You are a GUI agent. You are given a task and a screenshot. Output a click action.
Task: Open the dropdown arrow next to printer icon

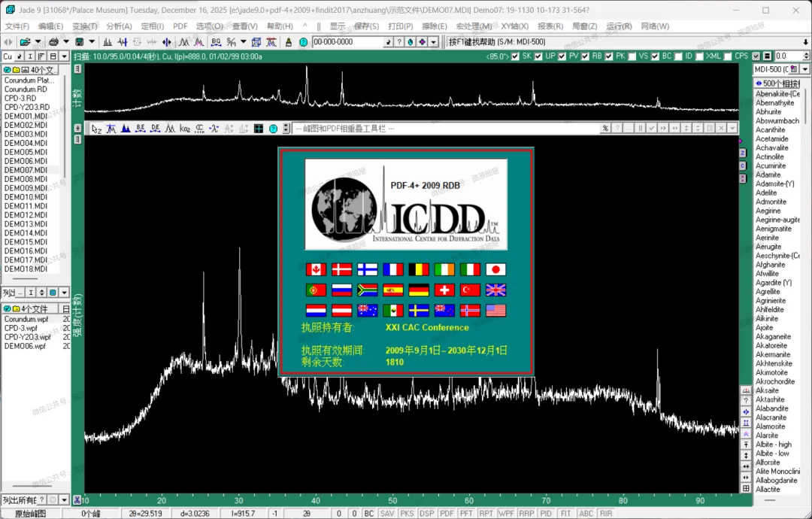pyautogui.click(x=65, y=42)
